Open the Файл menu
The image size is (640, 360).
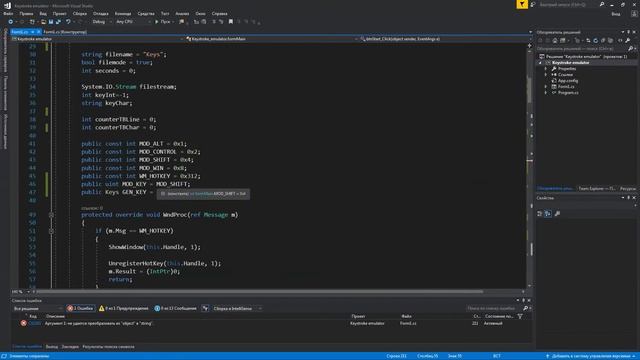coord(8,13)
